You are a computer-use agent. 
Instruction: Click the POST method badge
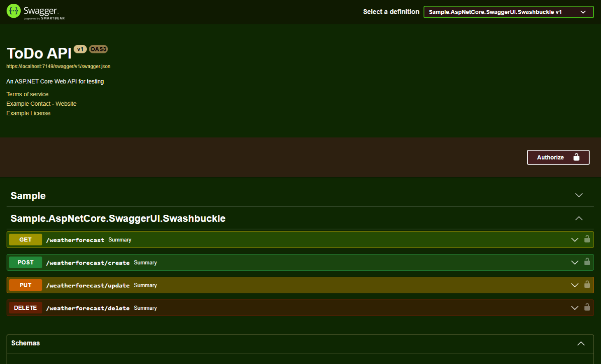pos(26,262)
